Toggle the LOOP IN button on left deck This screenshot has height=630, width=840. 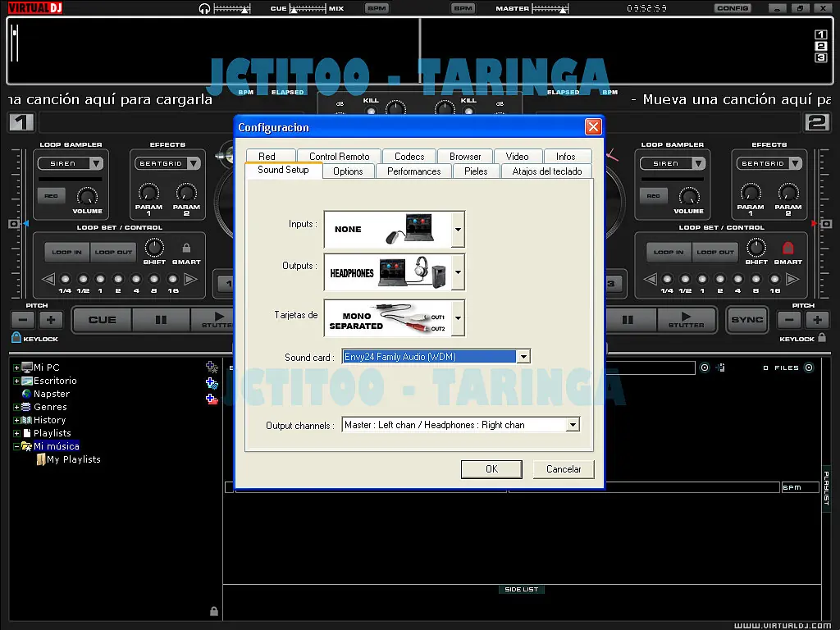(x=67, y=252)
